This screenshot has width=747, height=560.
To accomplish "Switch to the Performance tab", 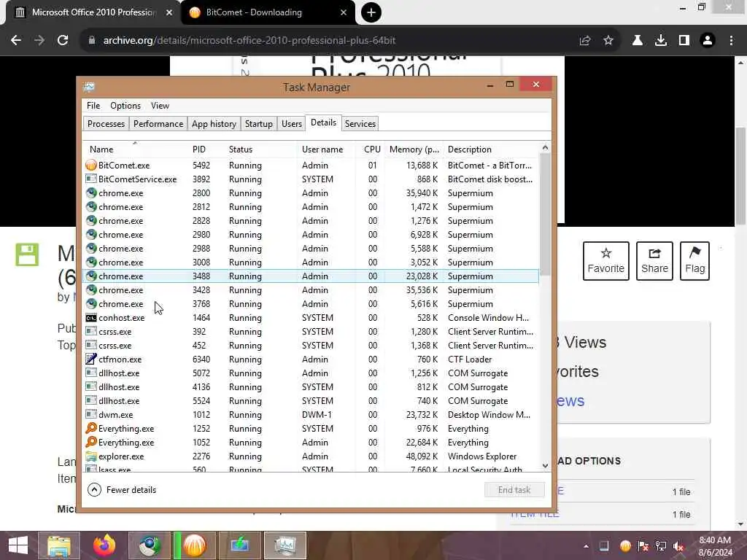I will (158, 124).
